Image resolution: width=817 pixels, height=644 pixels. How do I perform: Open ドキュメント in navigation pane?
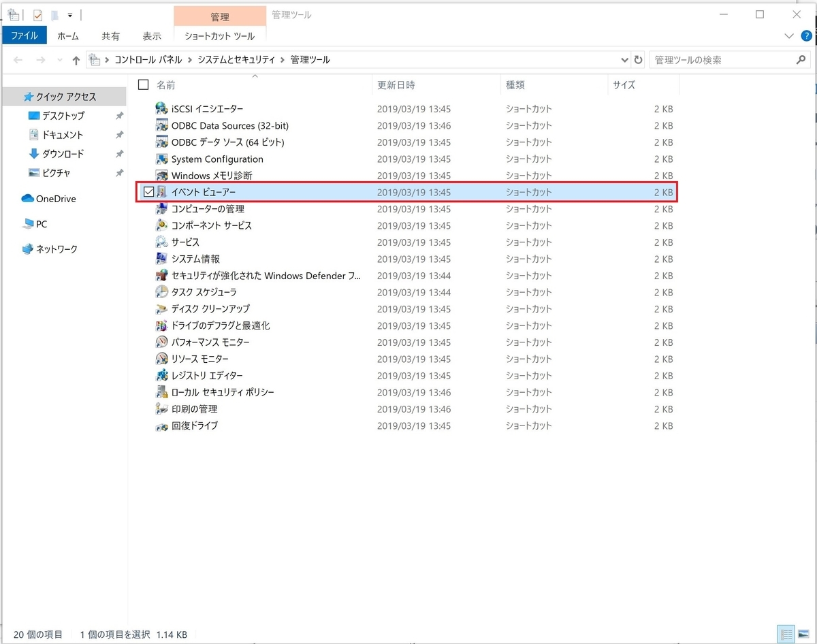coord(63,135)
